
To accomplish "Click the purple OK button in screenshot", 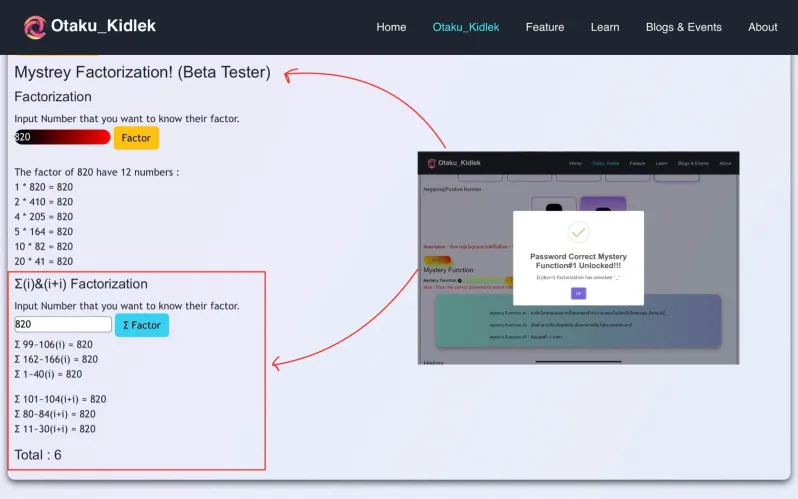I will pyautogui.click(x=578, y=293).
